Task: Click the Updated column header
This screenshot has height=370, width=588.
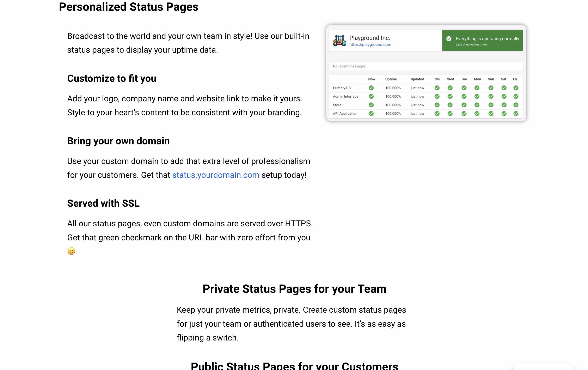Action: (x=417, y=79)
